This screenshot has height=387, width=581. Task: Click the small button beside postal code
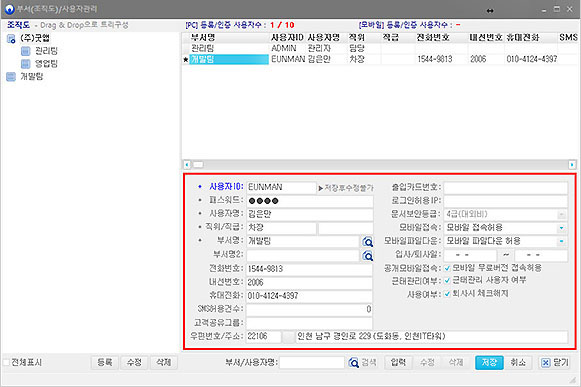tap(288, 337)
